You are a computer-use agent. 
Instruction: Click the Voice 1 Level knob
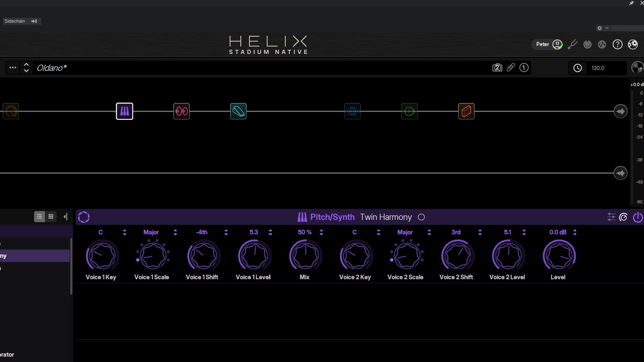click(x=254, y=256)
